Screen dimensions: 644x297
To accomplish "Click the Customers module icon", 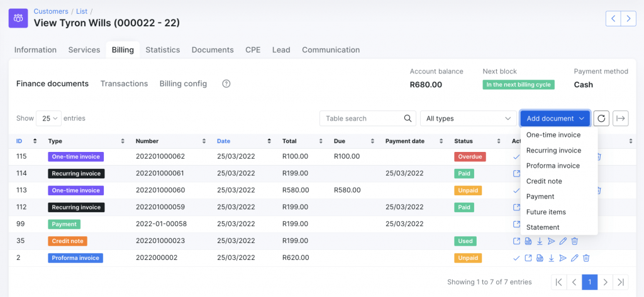I will pos(18,18).
